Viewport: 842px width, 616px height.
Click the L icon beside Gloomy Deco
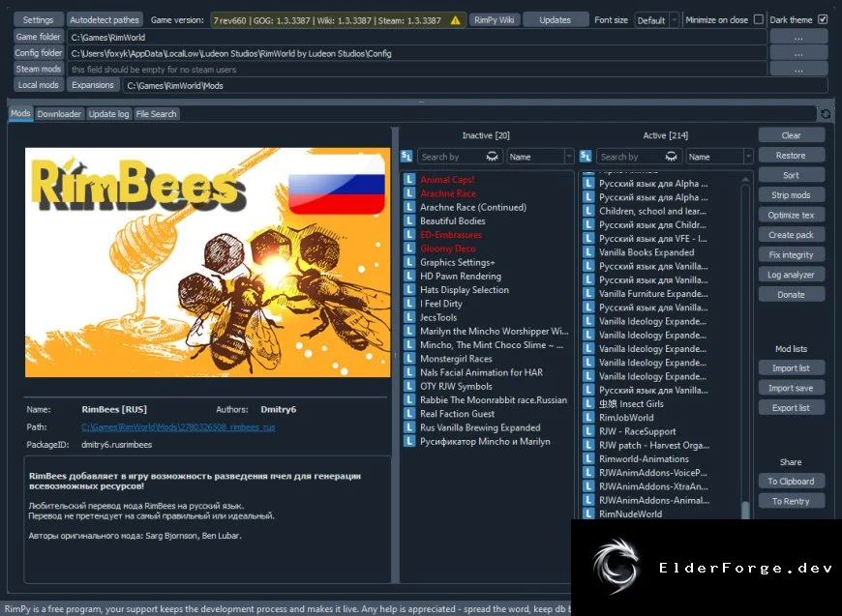(409, 249)
